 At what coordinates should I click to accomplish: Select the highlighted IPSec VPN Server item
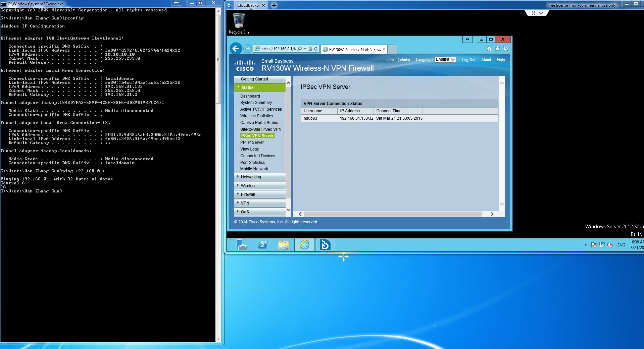click(257, 136)
